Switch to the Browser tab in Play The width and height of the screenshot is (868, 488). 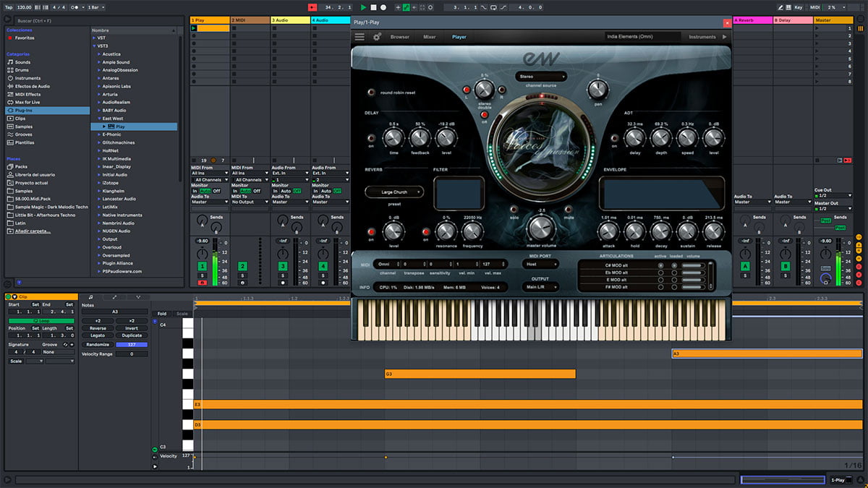coord(399,37)
